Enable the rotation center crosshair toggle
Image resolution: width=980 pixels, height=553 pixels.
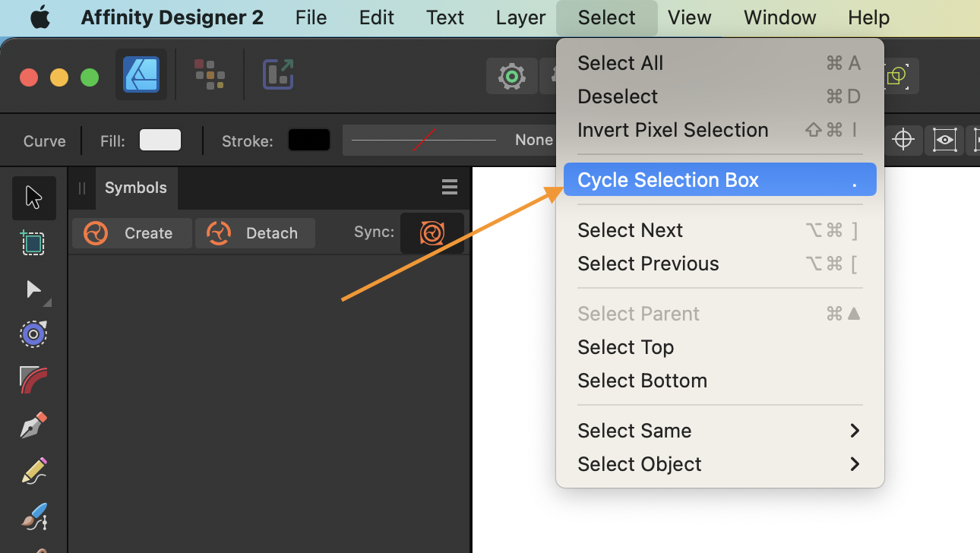coord(903,140)
